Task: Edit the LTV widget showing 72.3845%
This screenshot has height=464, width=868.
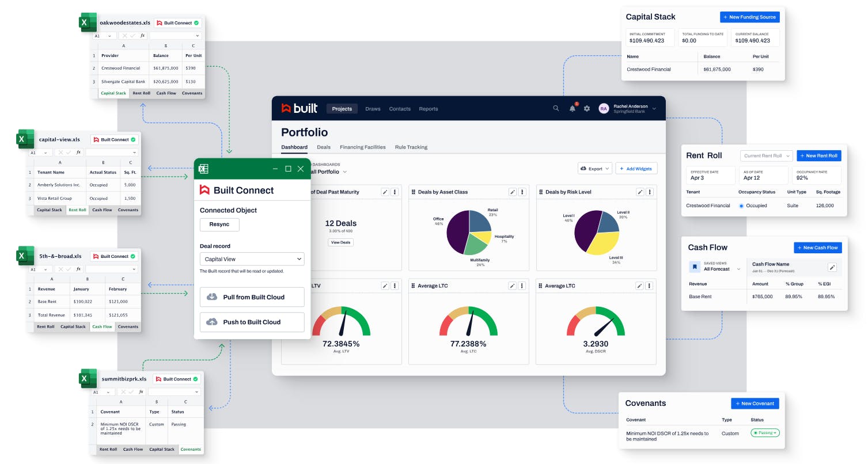Action: (385, 286)
